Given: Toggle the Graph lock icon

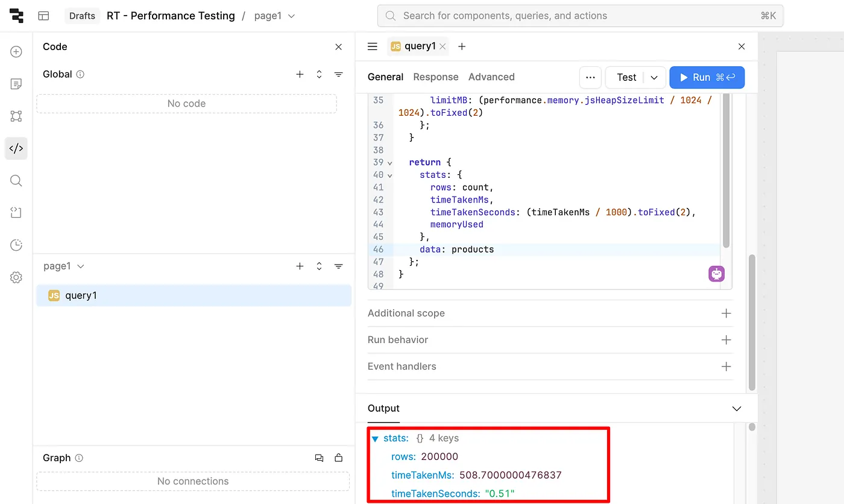Looking at the screenshot, I should (339, 458).
